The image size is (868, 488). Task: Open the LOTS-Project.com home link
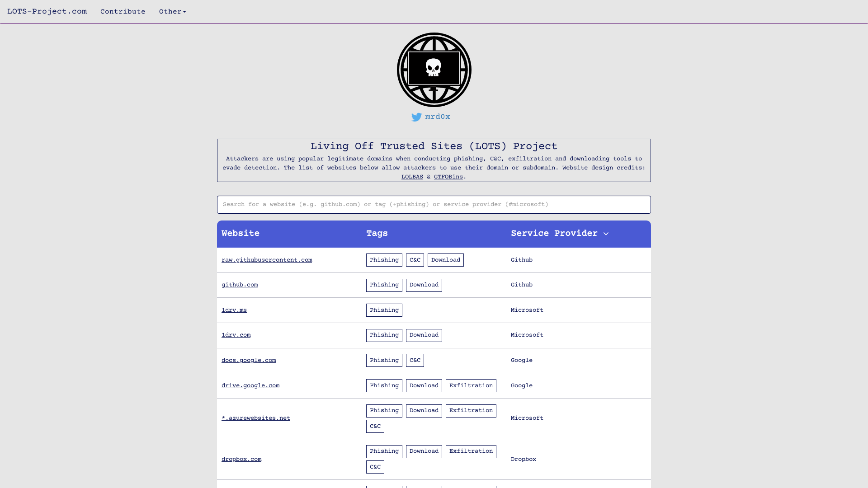coord(47,11)
